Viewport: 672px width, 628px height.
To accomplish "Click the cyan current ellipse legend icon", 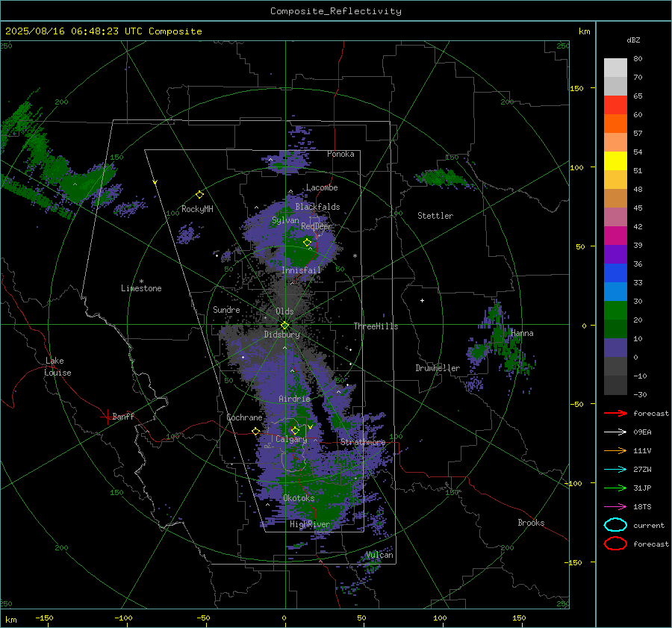I will pyautogui.click(x=615, y=525).
